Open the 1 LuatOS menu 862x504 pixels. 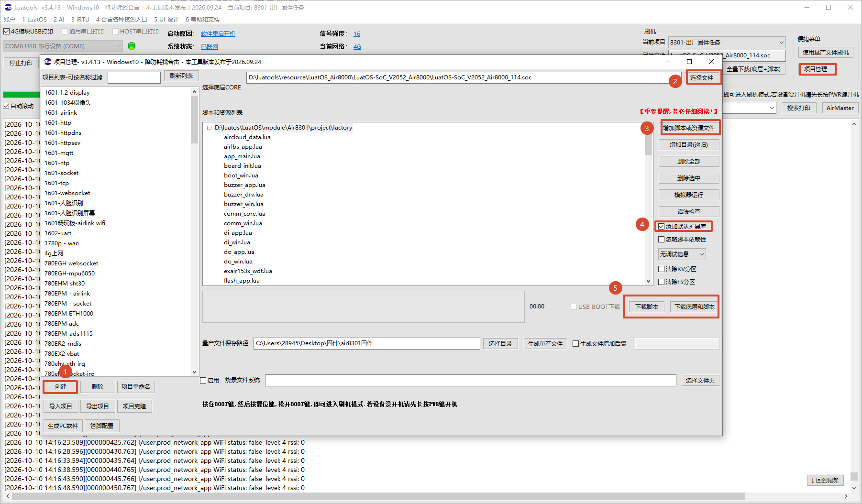tap(34, 20)
